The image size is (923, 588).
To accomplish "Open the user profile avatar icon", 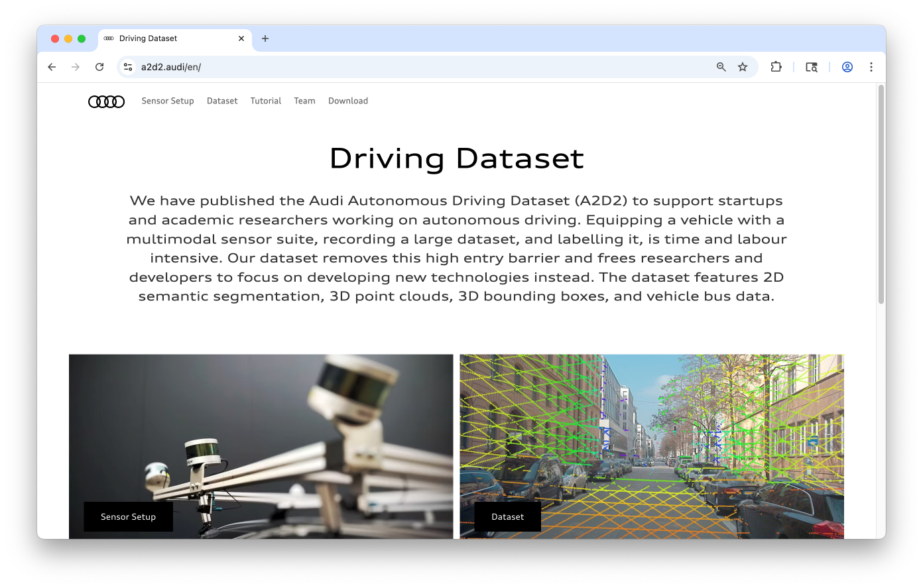I will (x=847, y=67).
